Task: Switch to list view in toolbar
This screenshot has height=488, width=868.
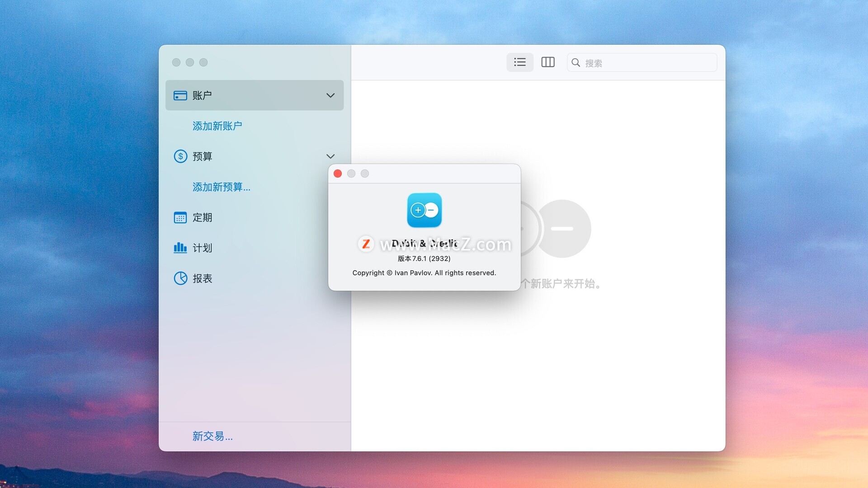Action: (x=520, y=62)
